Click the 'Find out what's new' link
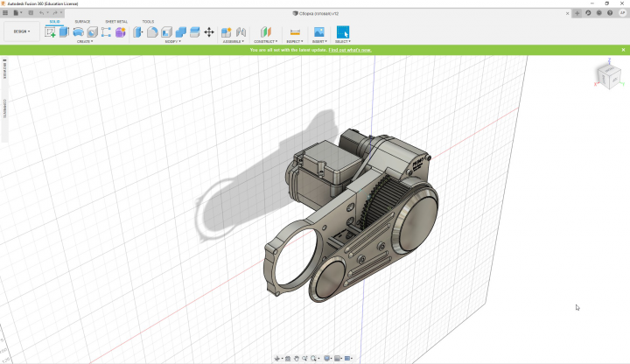This screenshot has width=630, height=364. [x=350, y=50]
